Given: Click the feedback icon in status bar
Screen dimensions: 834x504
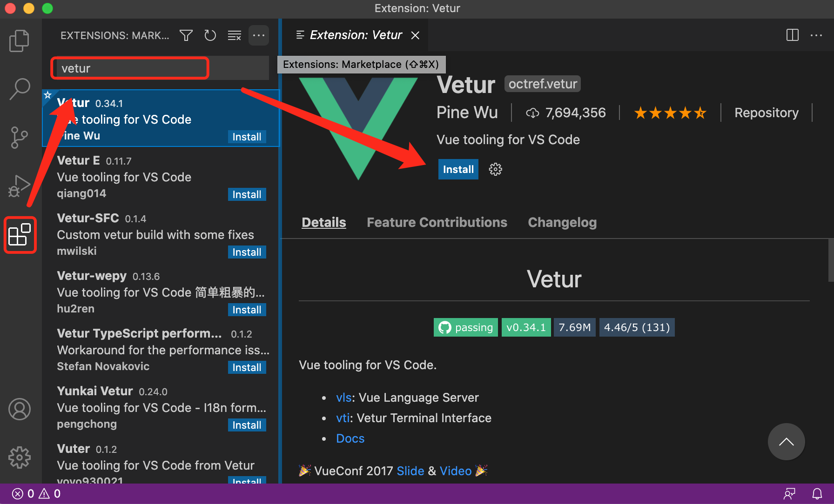Looking at the screenshot, I should tap(789, 494).
